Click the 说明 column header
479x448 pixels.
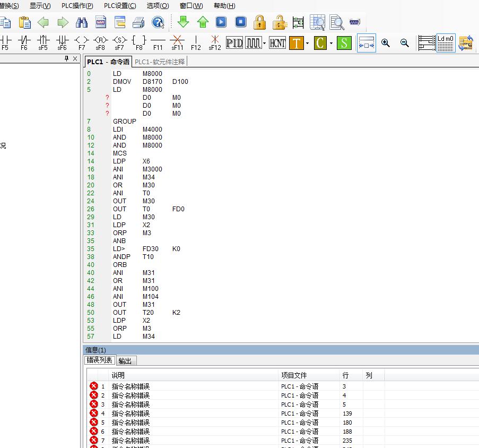click(x=118, y=375)
